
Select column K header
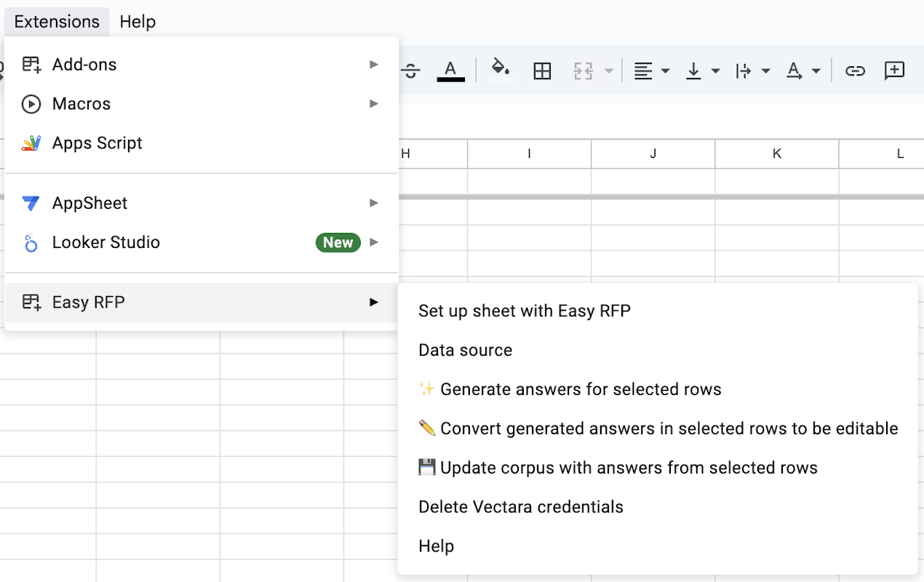tap(777, 154)
